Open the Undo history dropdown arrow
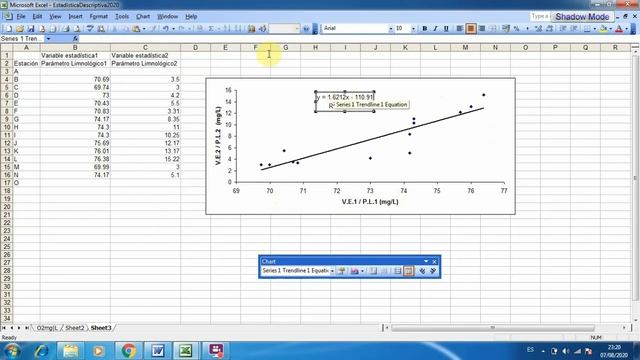 [x=173, y=29]
